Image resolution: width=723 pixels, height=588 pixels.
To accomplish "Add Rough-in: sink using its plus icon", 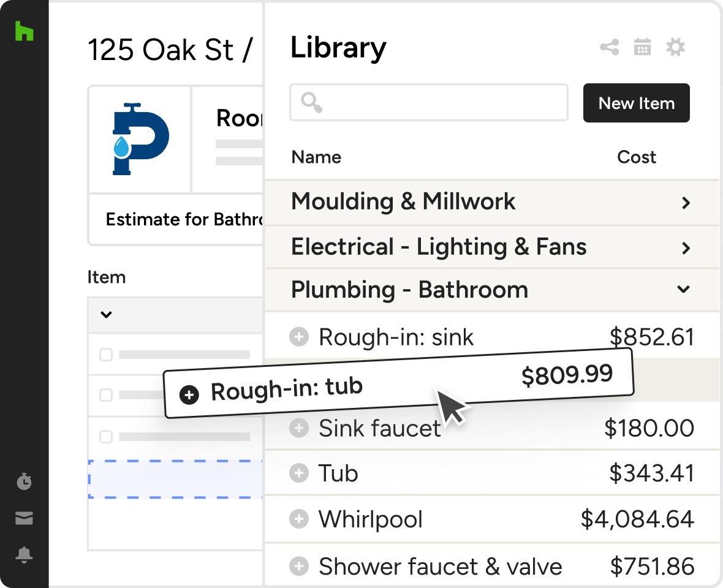I will tap(298, 337).
